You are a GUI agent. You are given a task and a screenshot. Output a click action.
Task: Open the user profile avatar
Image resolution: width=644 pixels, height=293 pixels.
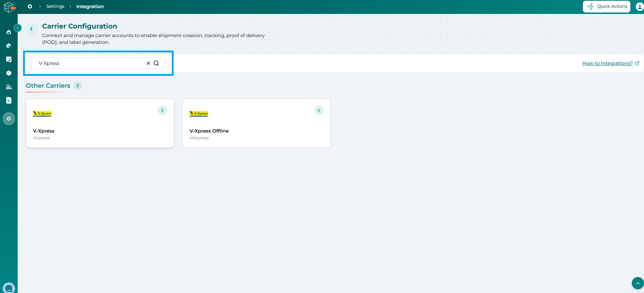tap(639, 6)
